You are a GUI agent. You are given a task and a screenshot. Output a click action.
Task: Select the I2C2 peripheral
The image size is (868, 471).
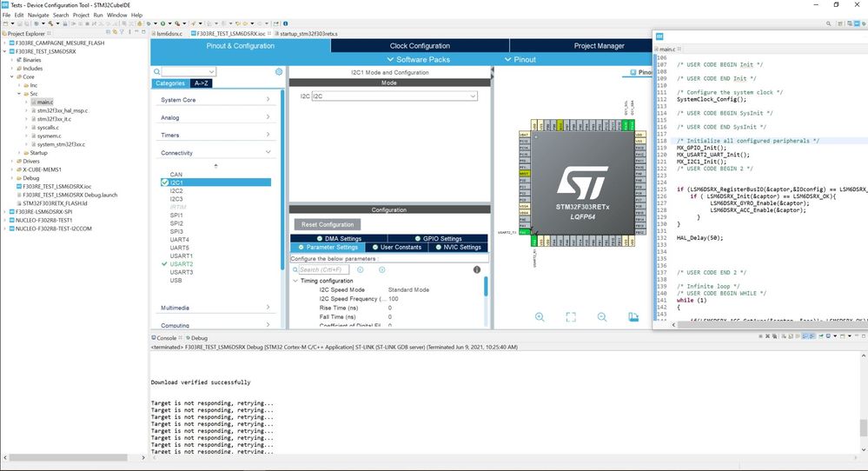point(176,190)
